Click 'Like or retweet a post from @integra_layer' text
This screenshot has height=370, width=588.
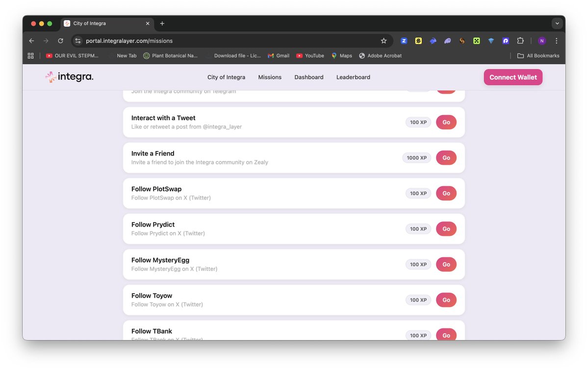point(186,127)
